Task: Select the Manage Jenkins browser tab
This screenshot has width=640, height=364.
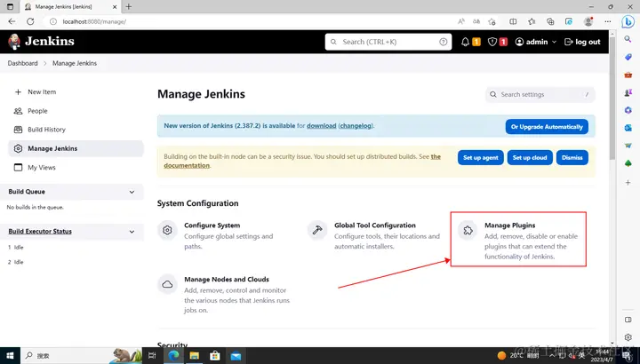Action: click(70, 6)
